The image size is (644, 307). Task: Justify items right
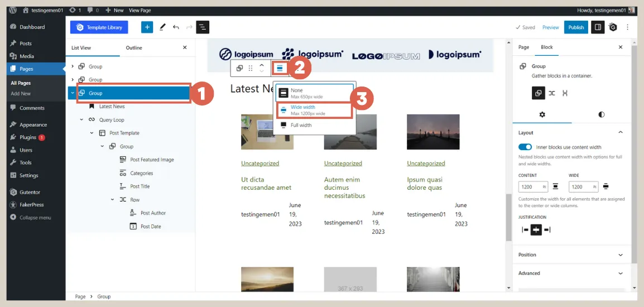[547, 230]
